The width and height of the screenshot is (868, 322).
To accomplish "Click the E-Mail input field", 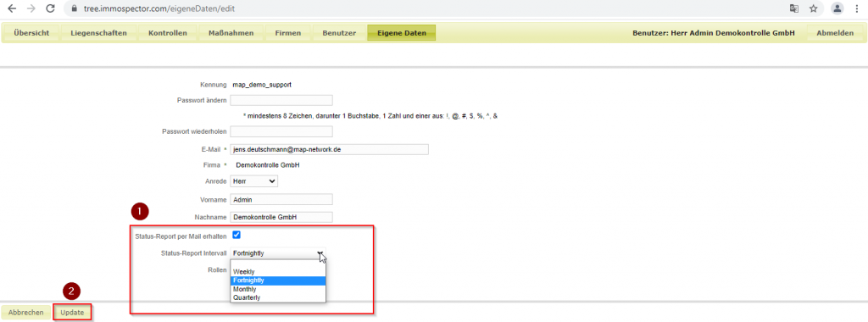I will coord(330,149).
